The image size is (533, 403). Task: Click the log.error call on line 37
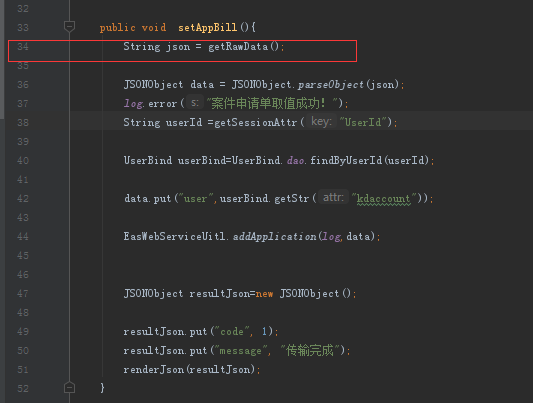click(x=150, y=103)
